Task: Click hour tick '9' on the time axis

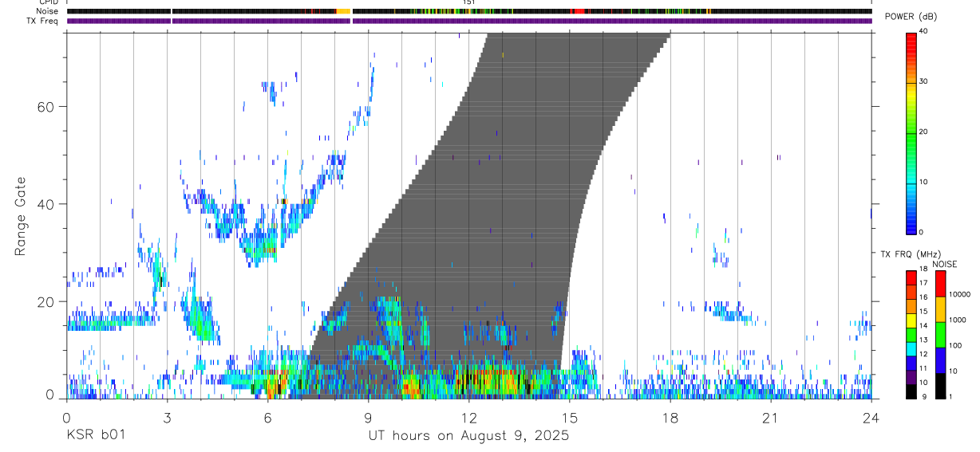Action: pos(368,417)
